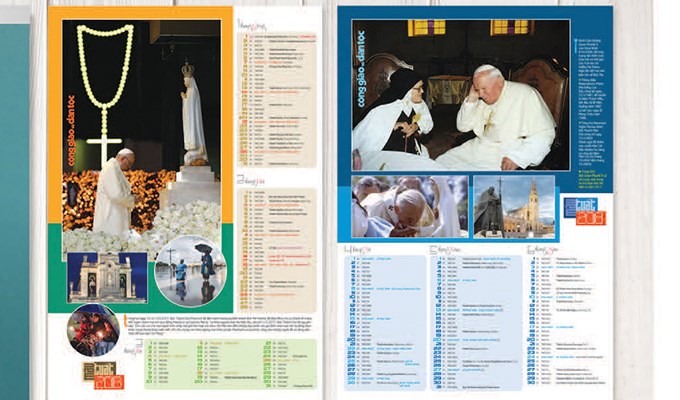Open the small night photo of the white chapel
The width and height of the screenshot is (680, 400).
pos(107,278)
